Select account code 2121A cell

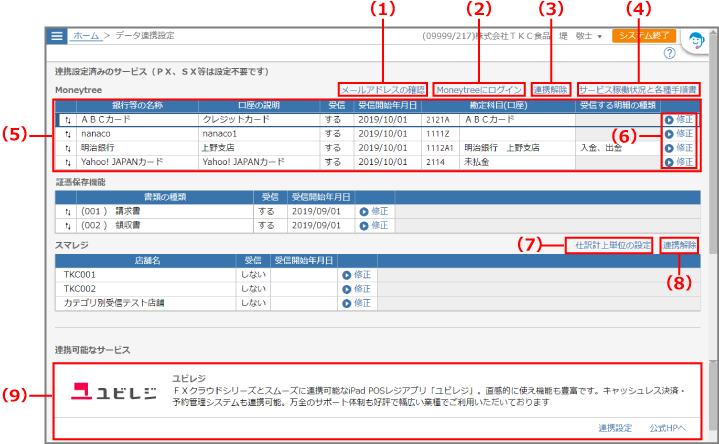tap(440, 120)
